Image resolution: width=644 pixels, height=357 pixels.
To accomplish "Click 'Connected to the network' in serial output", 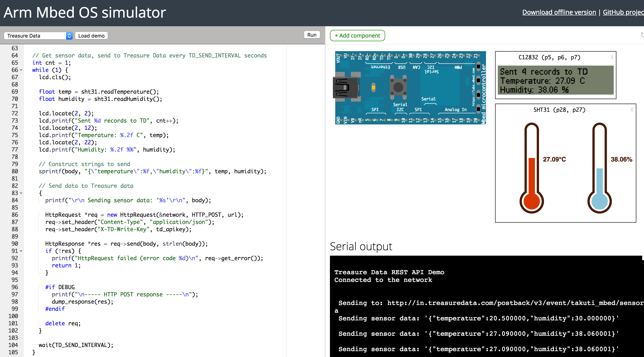I will [383, 280].
